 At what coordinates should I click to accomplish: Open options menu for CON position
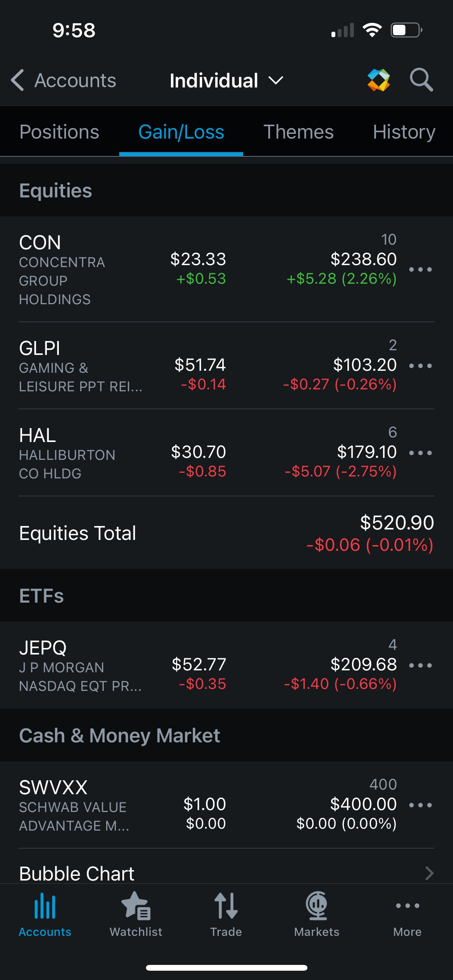[x=420, y=269]
